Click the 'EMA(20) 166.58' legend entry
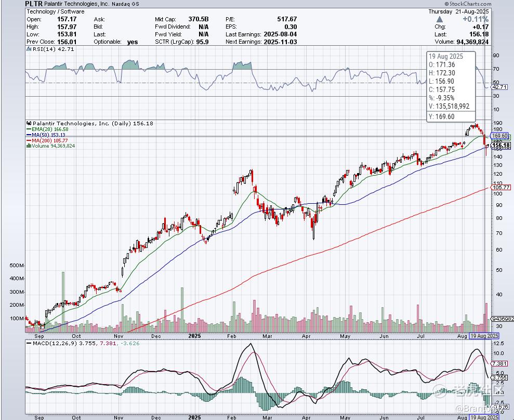This screenshot has height=420, width=514. click(50, 129)
